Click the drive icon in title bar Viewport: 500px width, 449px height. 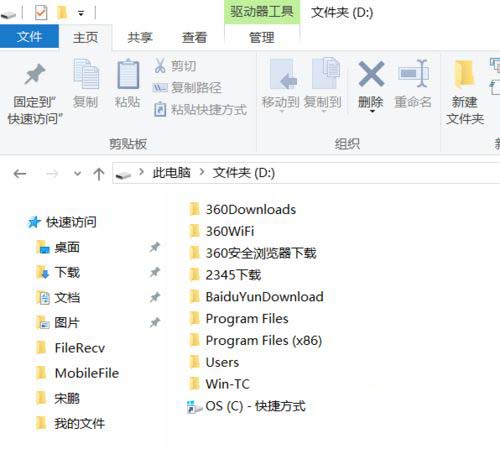8,15
